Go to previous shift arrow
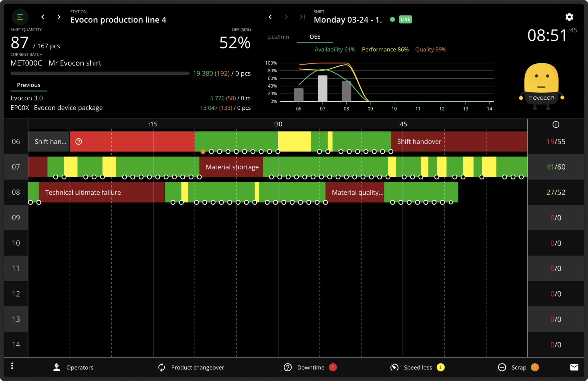 (270, 17)
